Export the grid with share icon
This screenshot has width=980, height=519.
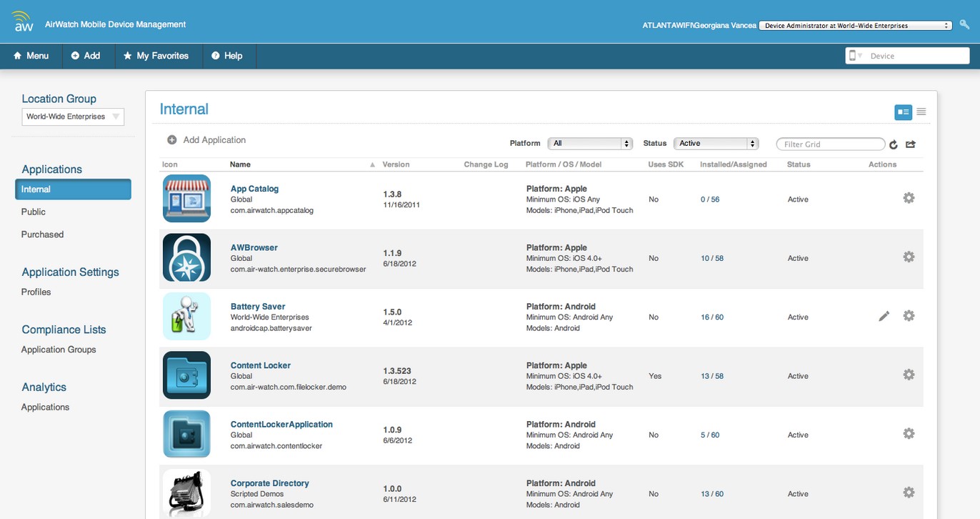point(911,144)
